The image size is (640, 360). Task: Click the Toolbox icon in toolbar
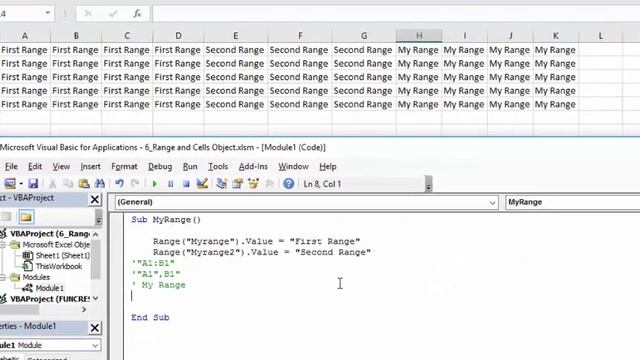[269, 184]
